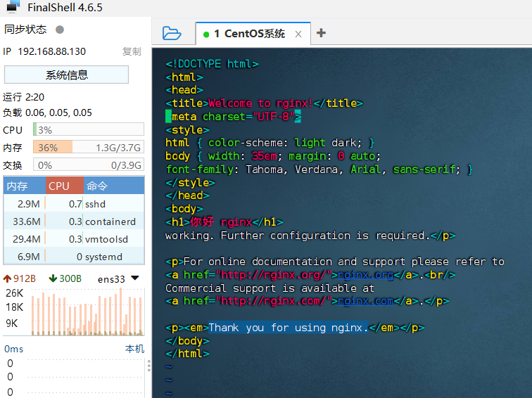Click the CPU 3% usage bar
Viewport: 532px width, 398px height.
click(x=89, y=130)
